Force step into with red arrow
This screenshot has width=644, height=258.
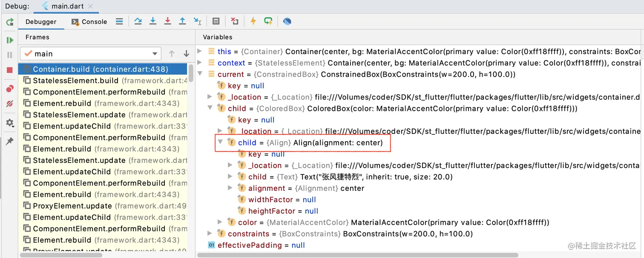point(167,21)
